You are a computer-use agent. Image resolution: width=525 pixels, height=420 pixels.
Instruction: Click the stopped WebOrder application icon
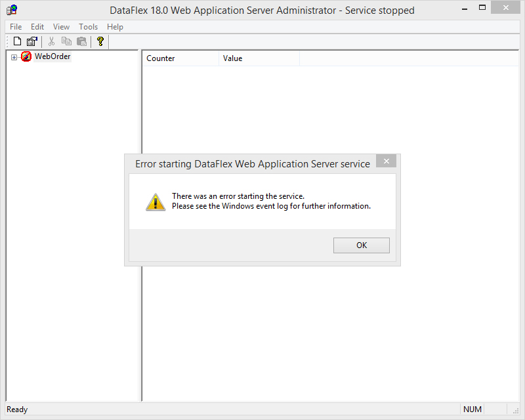coord(26,56)
